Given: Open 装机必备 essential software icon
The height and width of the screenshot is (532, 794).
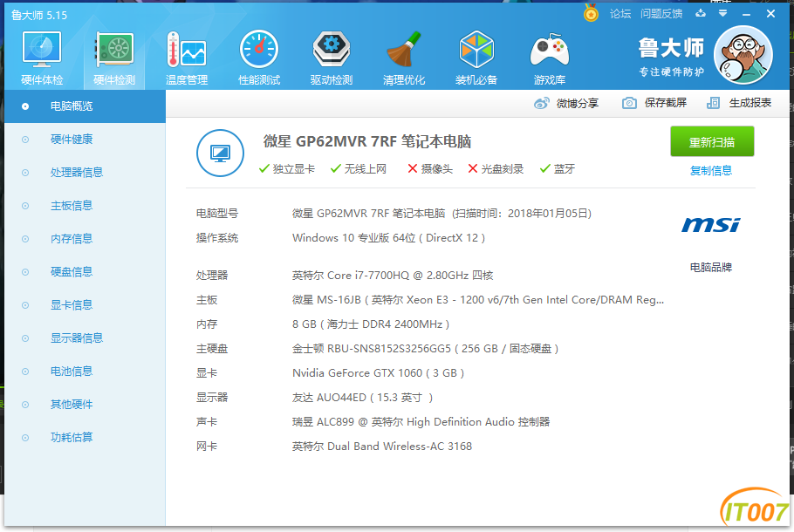Looking at the screenshot, I should [x=476, y=58].
